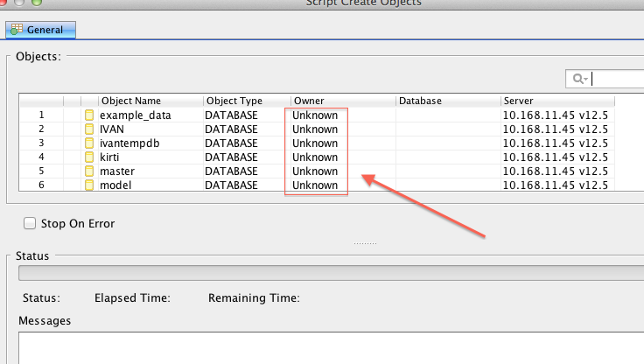Click the IVAN database icon
Viewport: 644px width, 364px height.
click(x=88, y=129)
